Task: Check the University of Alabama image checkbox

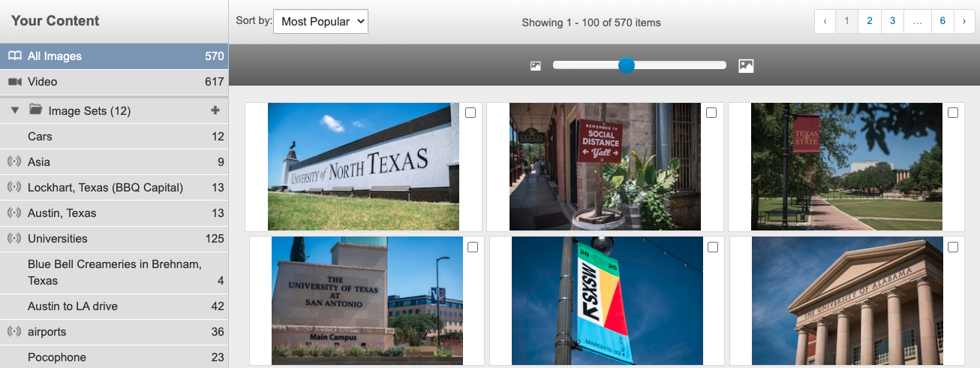Action: point(953,247)
